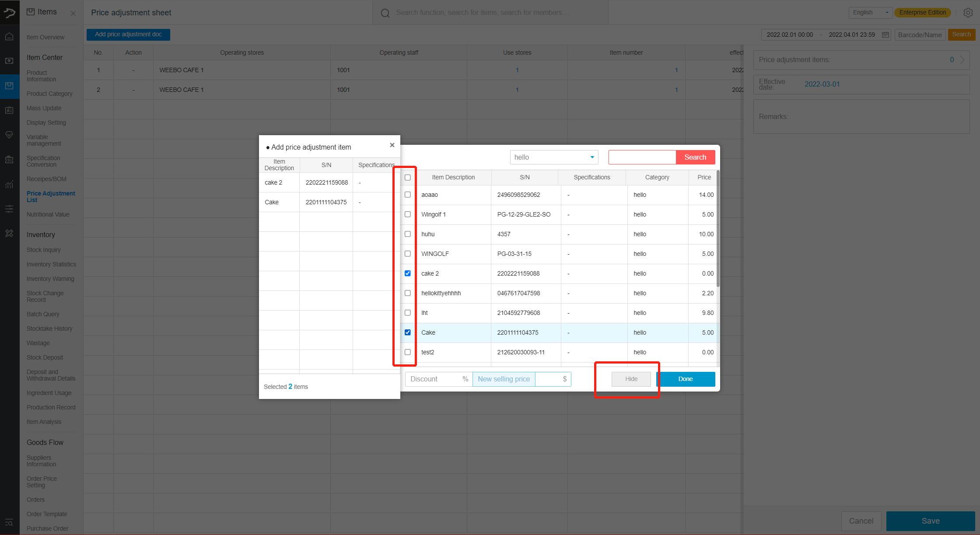
Task: Click the start date 2022.02.01 00:00
Action: pyautogui.click(x=790, y=35)
